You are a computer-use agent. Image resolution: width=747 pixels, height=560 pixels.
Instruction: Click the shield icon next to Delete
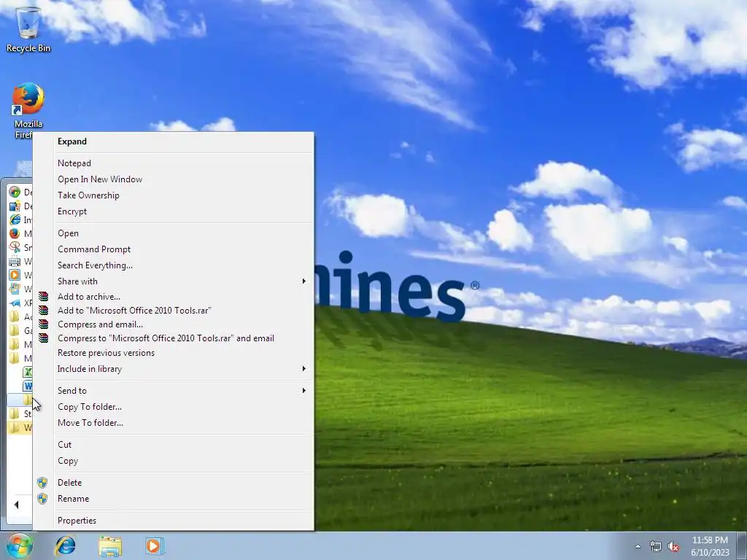point(42,483)
